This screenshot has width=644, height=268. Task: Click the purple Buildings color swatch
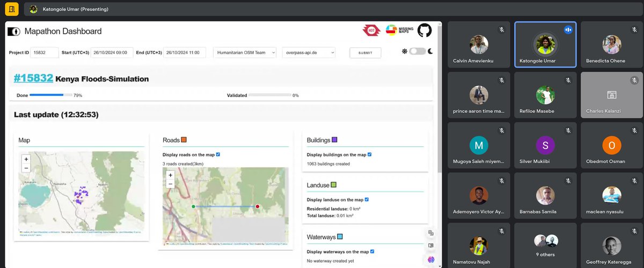[x=334, y=140]
